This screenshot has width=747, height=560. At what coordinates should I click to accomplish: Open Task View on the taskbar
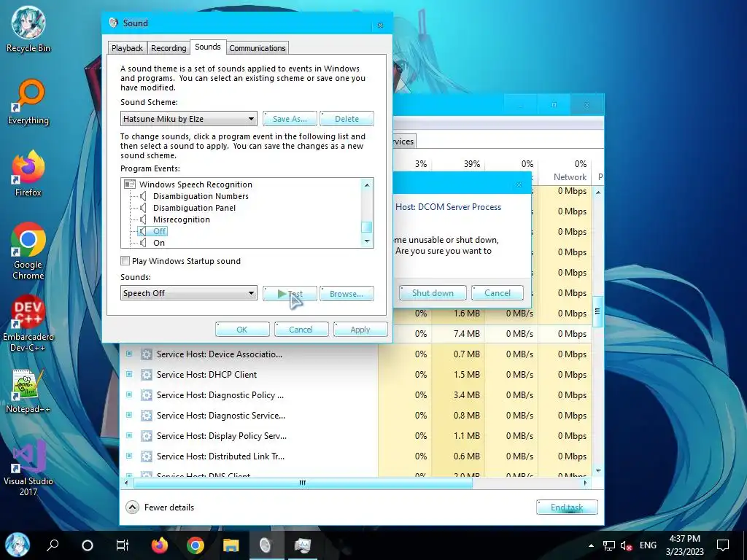[123, 545]
